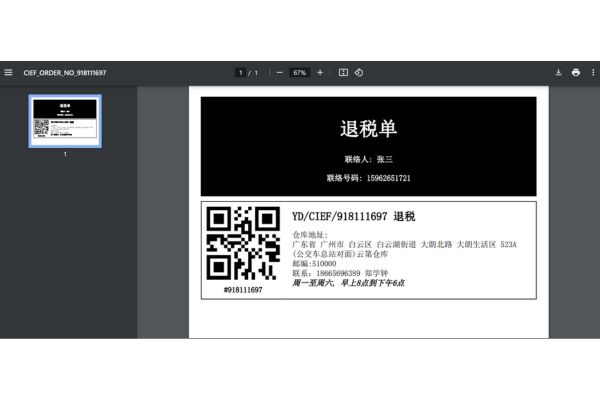
Task: Print the document
Action: tap(576, 72)
